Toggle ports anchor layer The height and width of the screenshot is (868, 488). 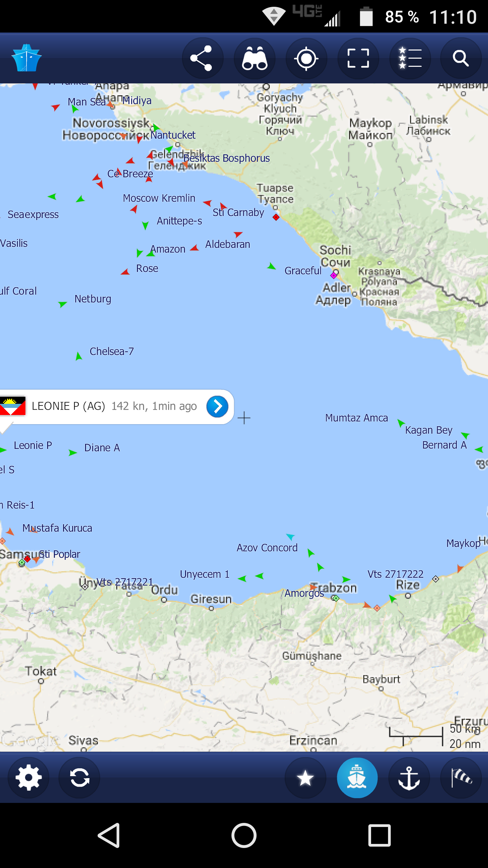pyautogui.click(x=409, y=777)
